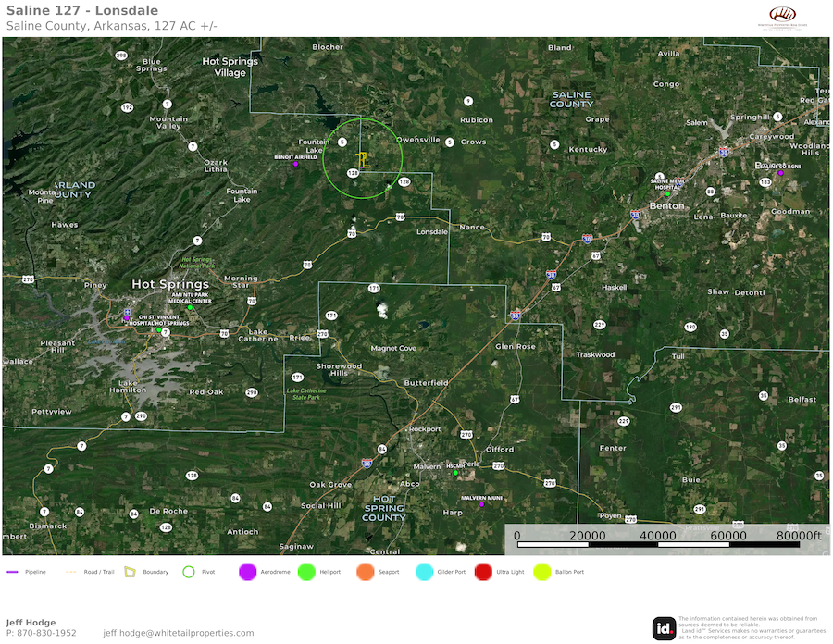Click the cyan Glider Port legend circle

click(424, 572)
